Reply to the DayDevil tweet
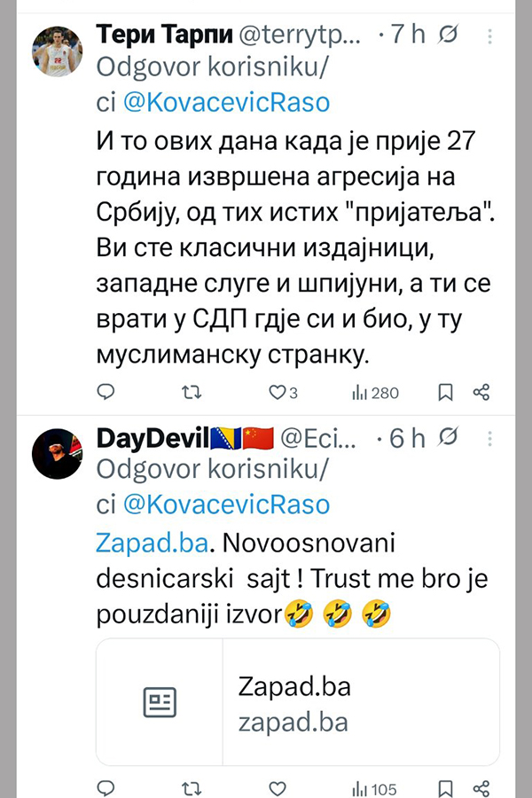The width and height of the screenshot is (532, 798). click(105, 787)
